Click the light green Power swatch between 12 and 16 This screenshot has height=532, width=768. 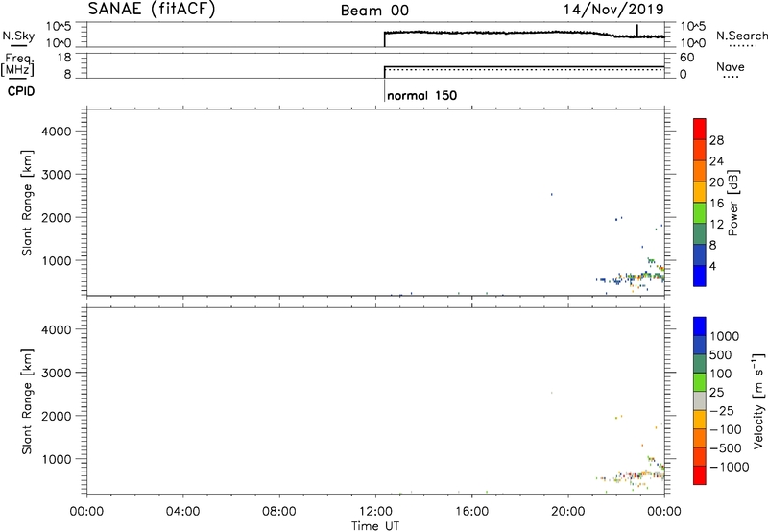coord(700,212)
